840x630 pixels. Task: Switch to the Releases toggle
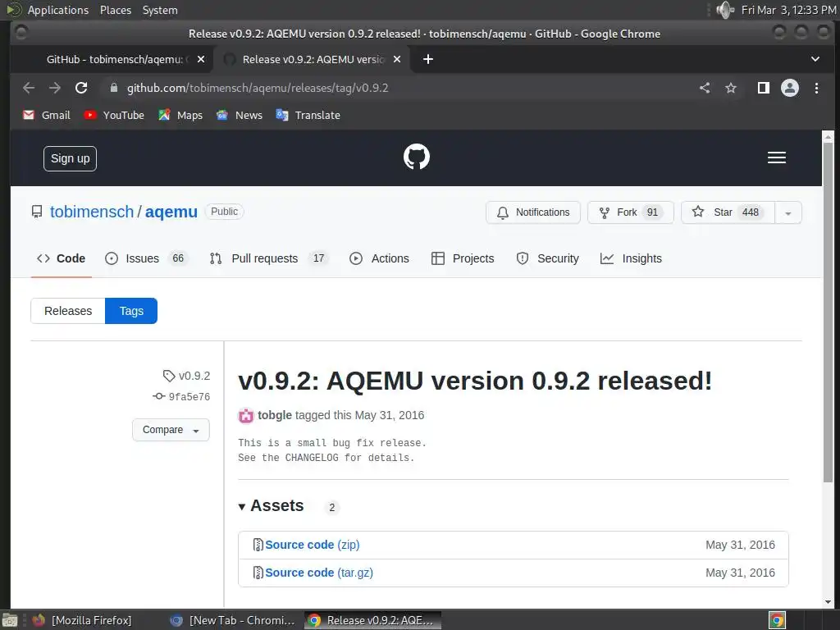68,311
